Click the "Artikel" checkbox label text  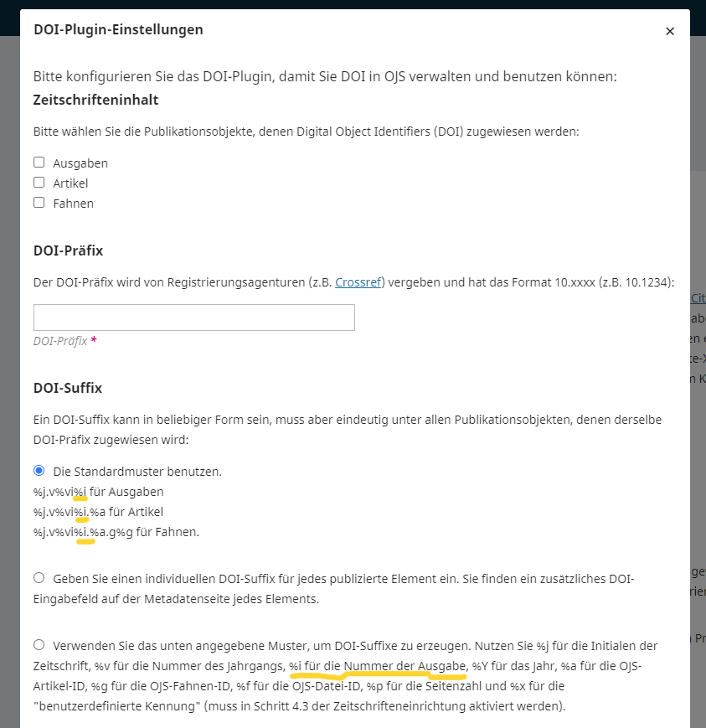(70, 183)
